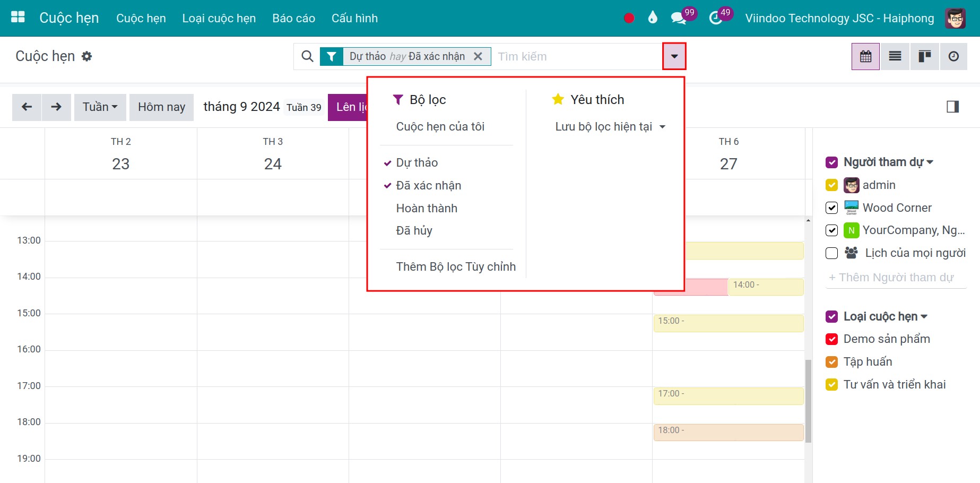Open the user avatar menu
The height and width of the screenshot is (483, 980).
pyautogui.click(x=956, y=18)
